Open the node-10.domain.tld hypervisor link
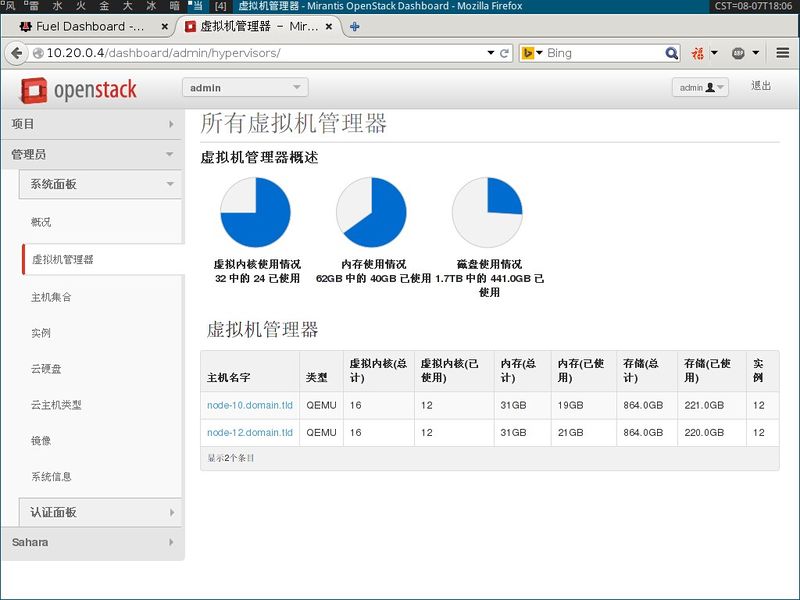Image resolution: width=800 pixels, height=600 pixels. point(249,406)
